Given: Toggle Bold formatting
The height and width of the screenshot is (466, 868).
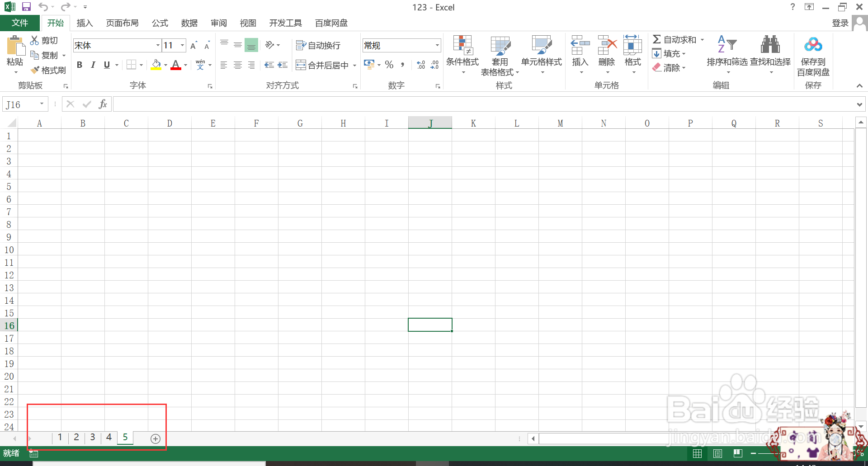Looking at the screenshot, I should [x=80, y=65].
